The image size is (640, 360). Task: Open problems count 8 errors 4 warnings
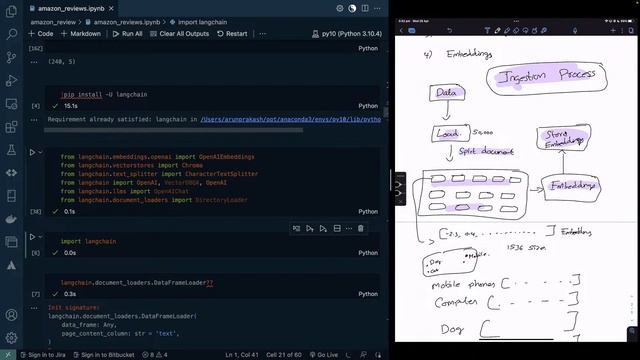tap(155, 355)
